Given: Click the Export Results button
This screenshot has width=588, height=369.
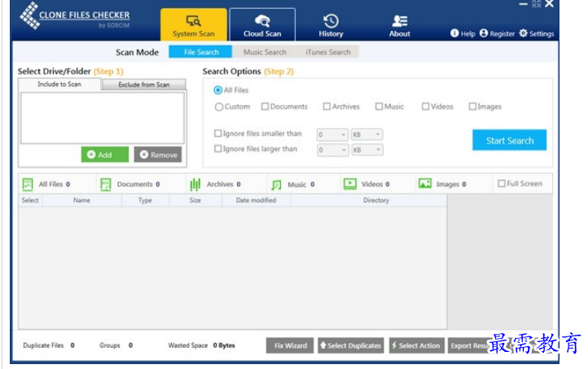Looking at the screenshot, I should click(471, 345).
